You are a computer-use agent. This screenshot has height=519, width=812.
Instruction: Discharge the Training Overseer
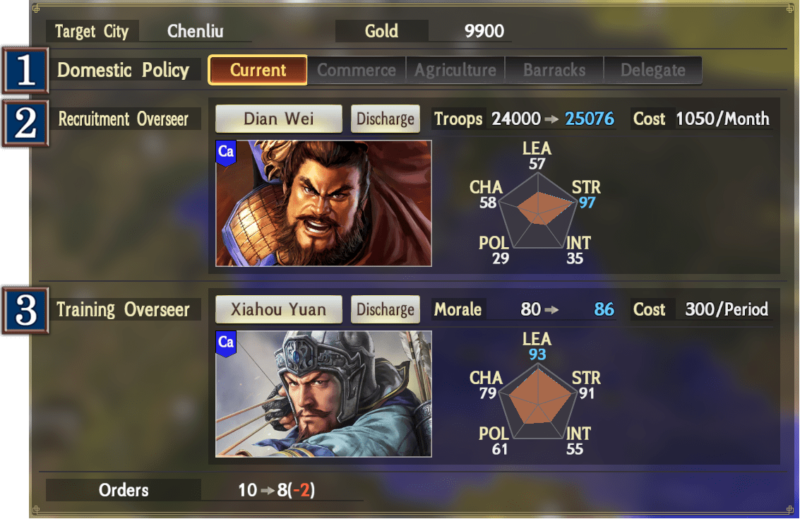[x=386, y=309]
